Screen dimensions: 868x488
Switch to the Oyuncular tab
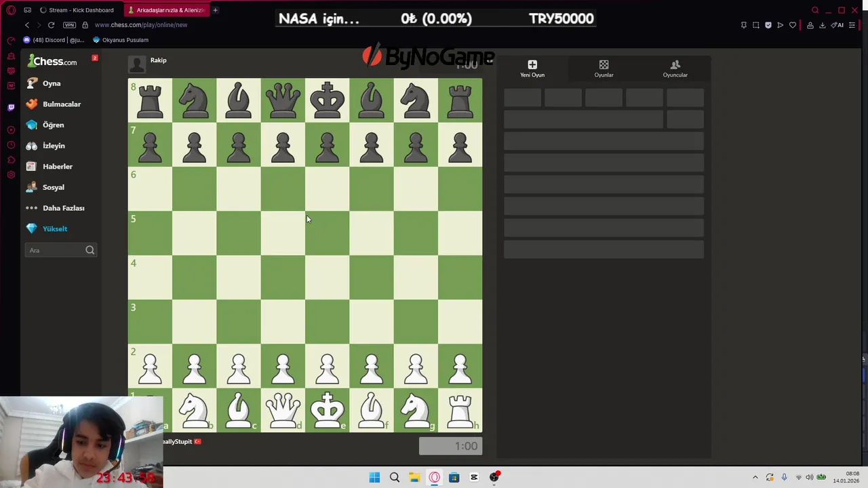[x=675, y=69]
